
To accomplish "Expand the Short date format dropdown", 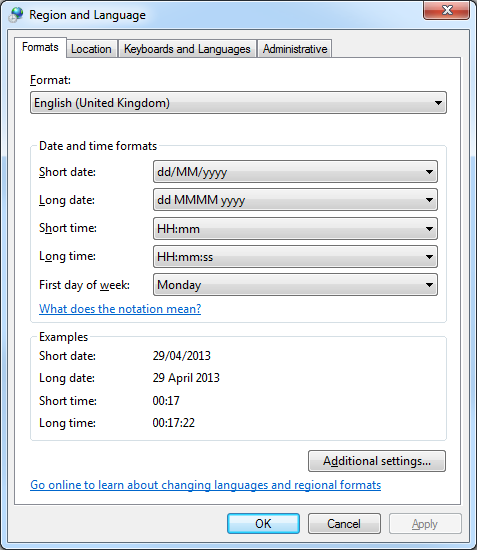I will (295, 172).
